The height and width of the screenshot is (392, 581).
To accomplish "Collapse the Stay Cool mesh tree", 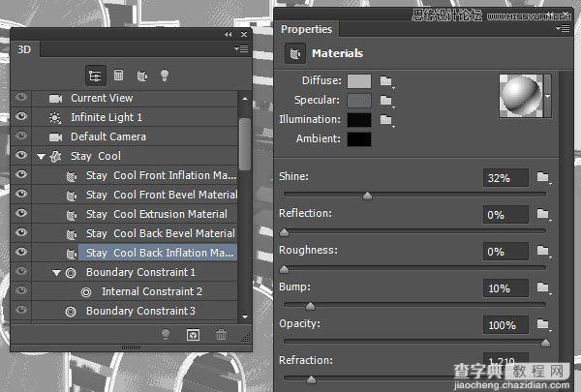I will point(41,157).
